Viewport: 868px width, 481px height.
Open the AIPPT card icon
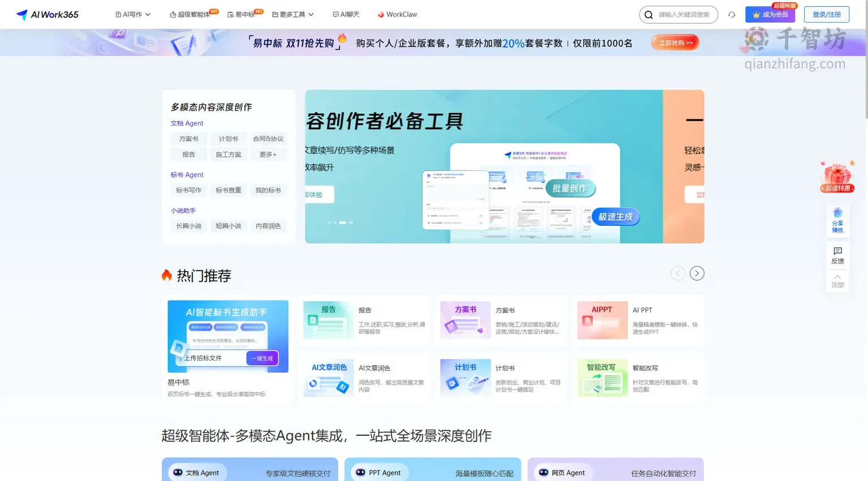click(602, 320)
